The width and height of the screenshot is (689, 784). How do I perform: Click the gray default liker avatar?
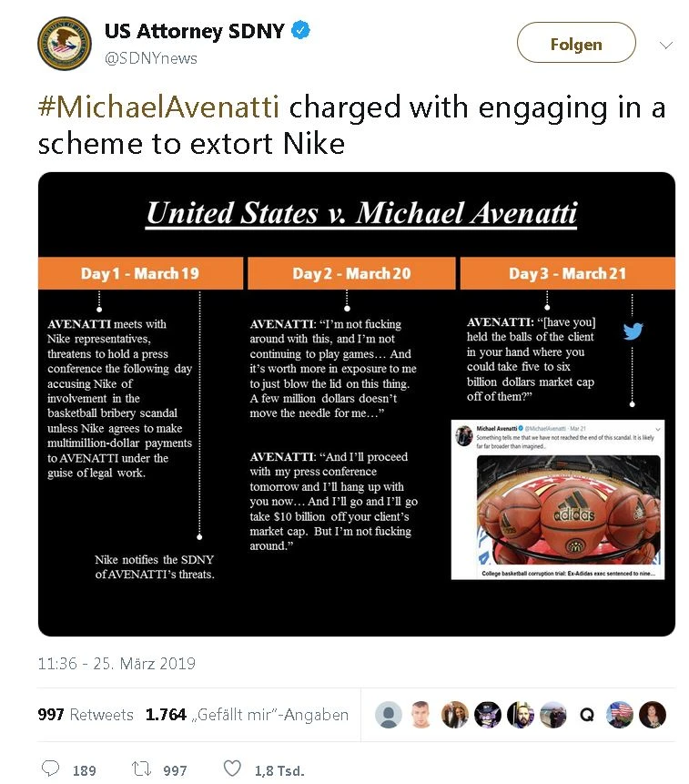click(389, 715)
